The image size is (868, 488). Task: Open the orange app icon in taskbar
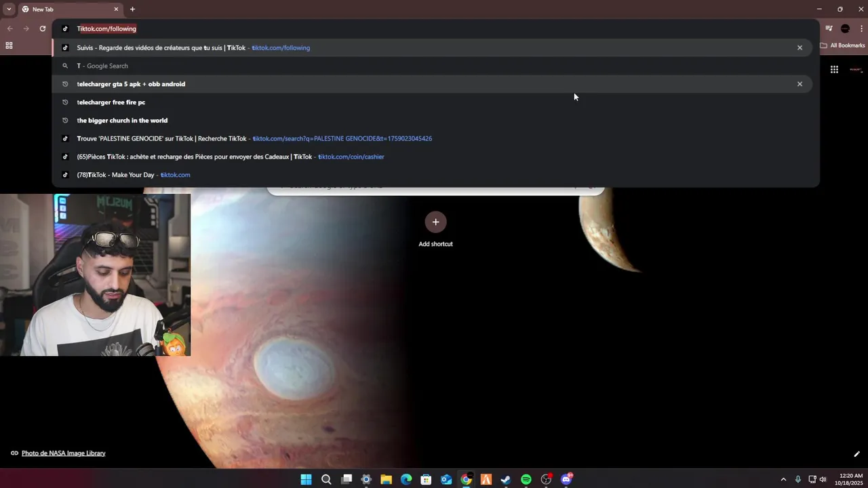pos(486,479)
